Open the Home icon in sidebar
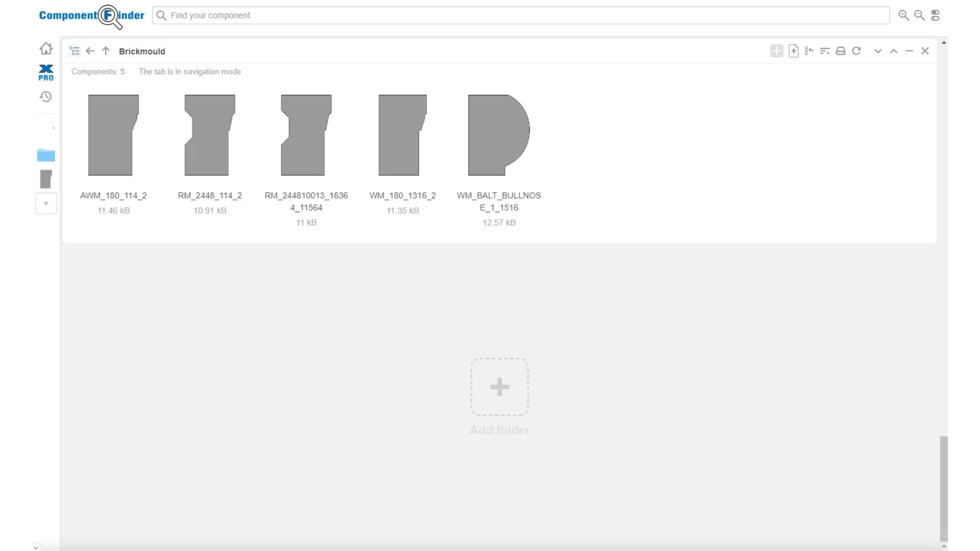 (x=46, y=48)
